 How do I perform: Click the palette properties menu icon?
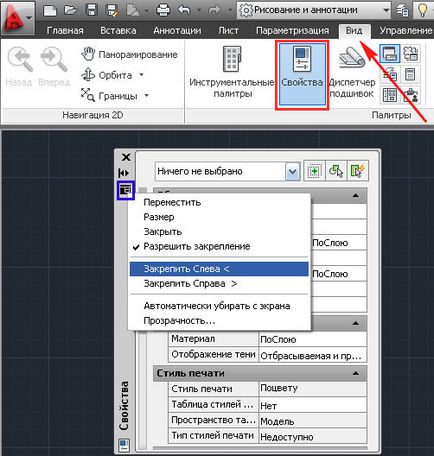pyautogui.click(x=125, y=191)
